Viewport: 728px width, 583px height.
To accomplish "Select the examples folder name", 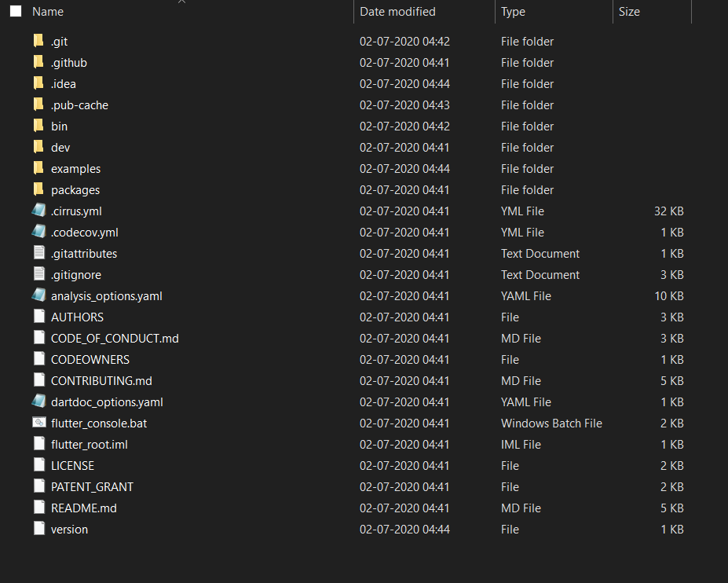I will (75, 169).
